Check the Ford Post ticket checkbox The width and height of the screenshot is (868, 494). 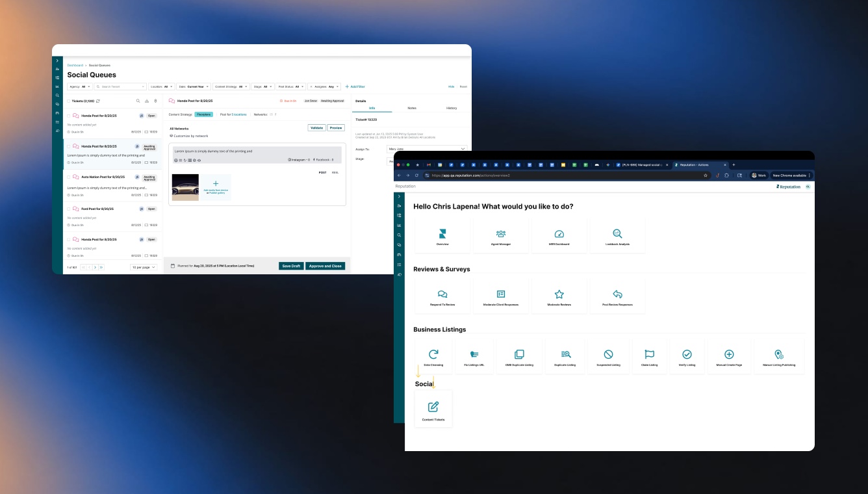[x=68, y=209]
